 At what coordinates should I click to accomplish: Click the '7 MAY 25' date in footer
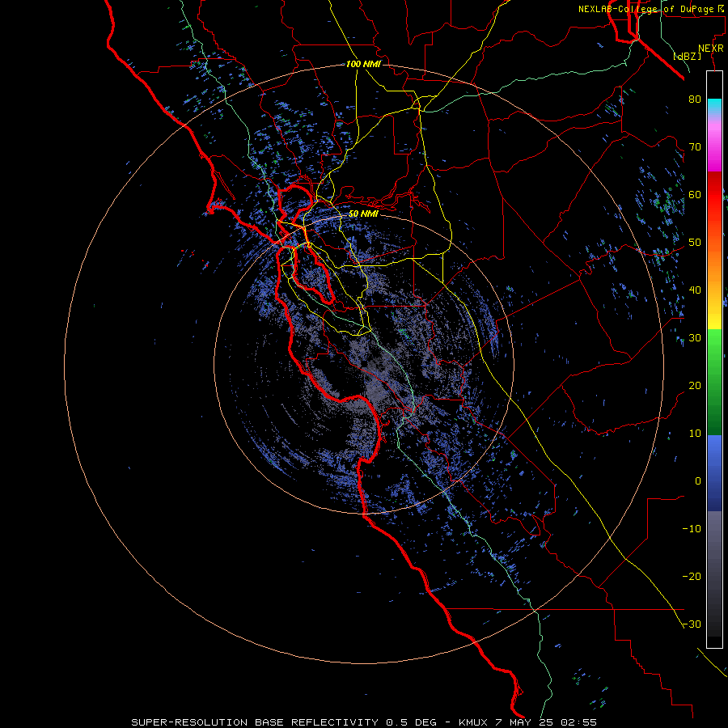[x=523, y=722]
